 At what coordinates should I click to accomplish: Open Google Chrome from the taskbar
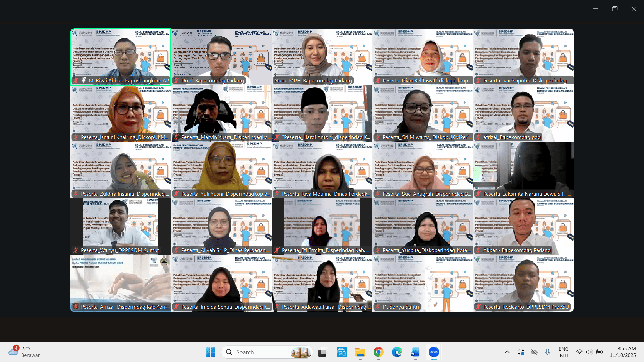point(378,352)
